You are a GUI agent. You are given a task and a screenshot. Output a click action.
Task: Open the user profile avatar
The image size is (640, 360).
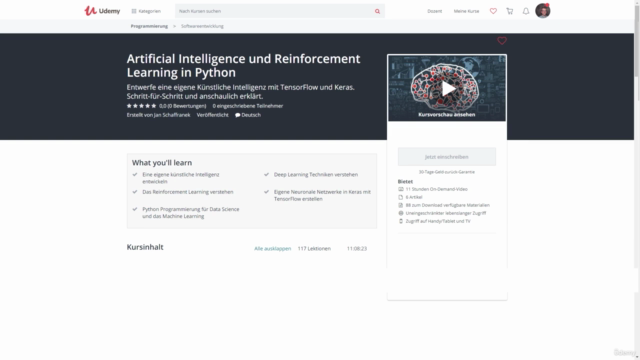(x=542, y=11)
